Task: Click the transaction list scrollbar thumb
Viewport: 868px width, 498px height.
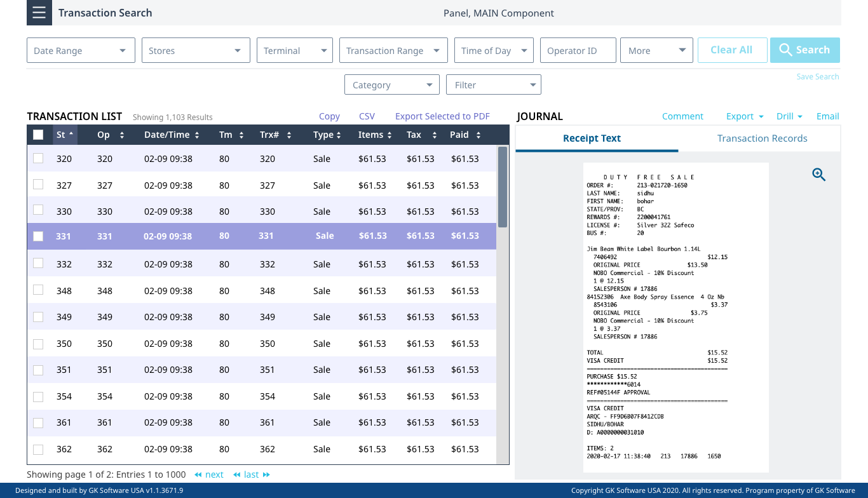Action: click(502, 187)
